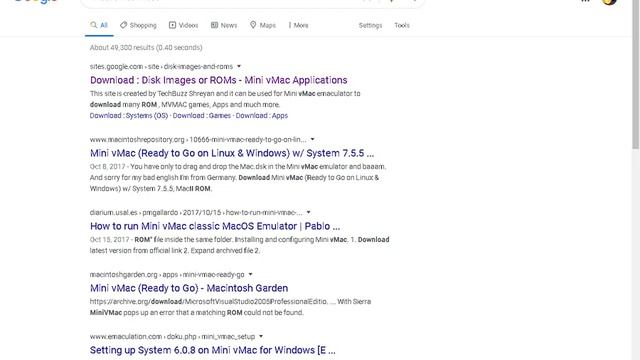
Task: Click the newspaper icon beside News
Action: pos(214,25)
